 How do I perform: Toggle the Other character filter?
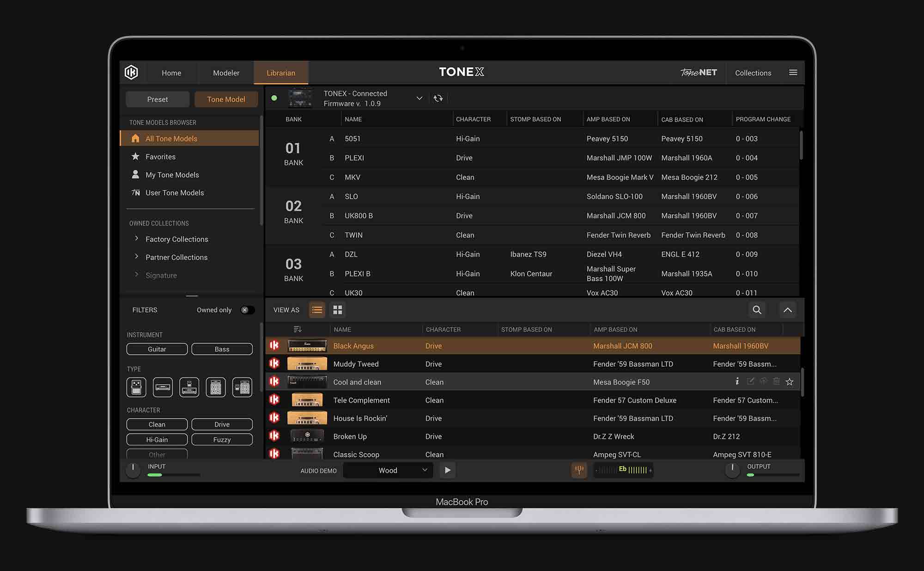coord(157,454)
